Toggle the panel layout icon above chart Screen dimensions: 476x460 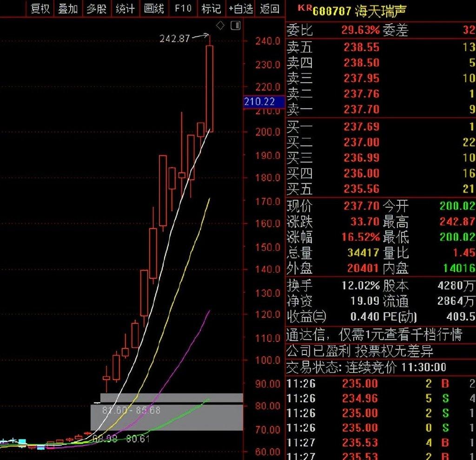(x=236, y=26)
